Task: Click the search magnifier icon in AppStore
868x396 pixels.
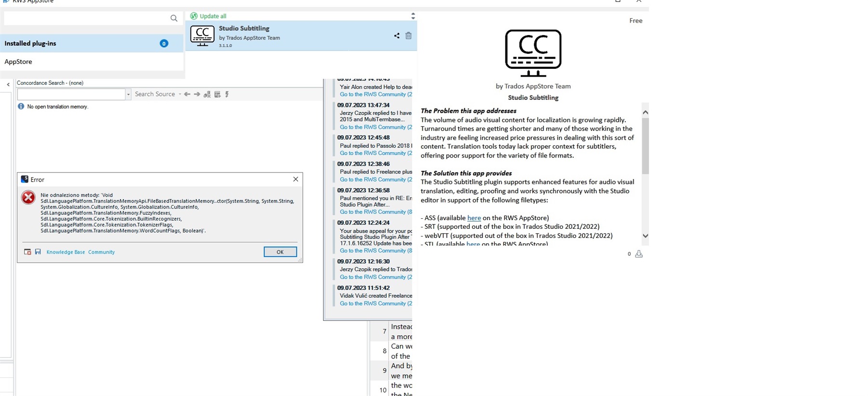Action: 174,18
